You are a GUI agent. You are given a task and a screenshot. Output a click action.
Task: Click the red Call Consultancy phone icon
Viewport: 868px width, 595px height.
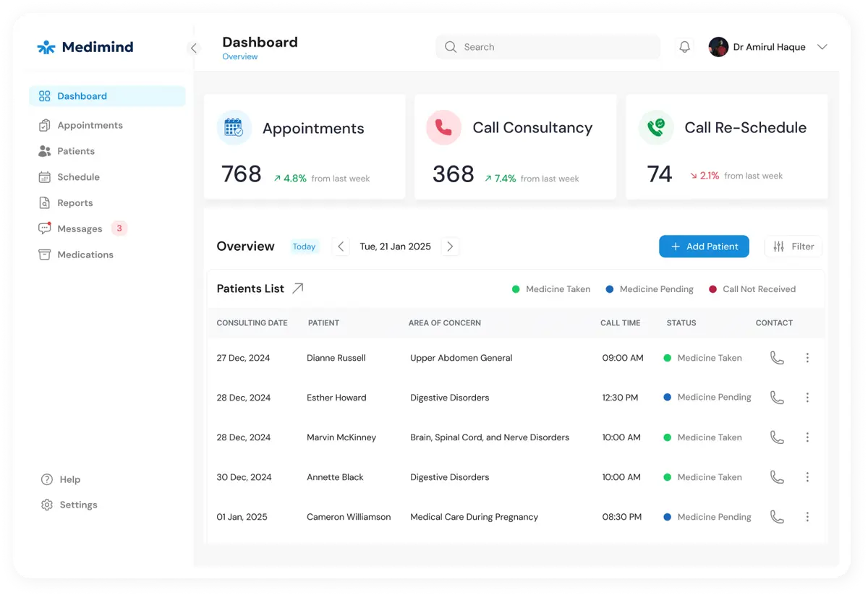[x=443, y=128]
